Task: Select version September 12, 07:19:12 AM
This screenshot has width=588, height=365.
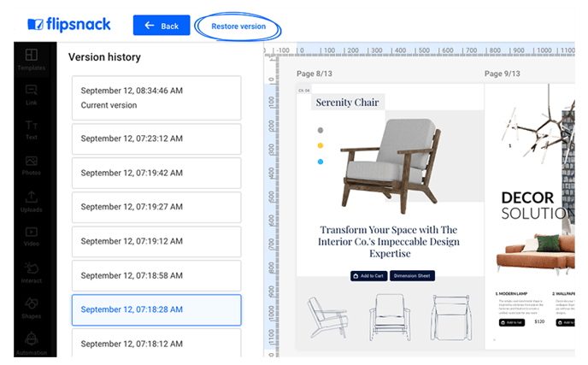Action: pyautogui.click(x=156, y=241)
